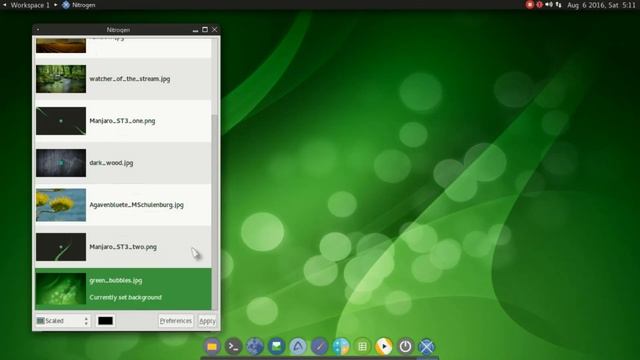Open Nitrogen Preferences

(x=176, y=321)
